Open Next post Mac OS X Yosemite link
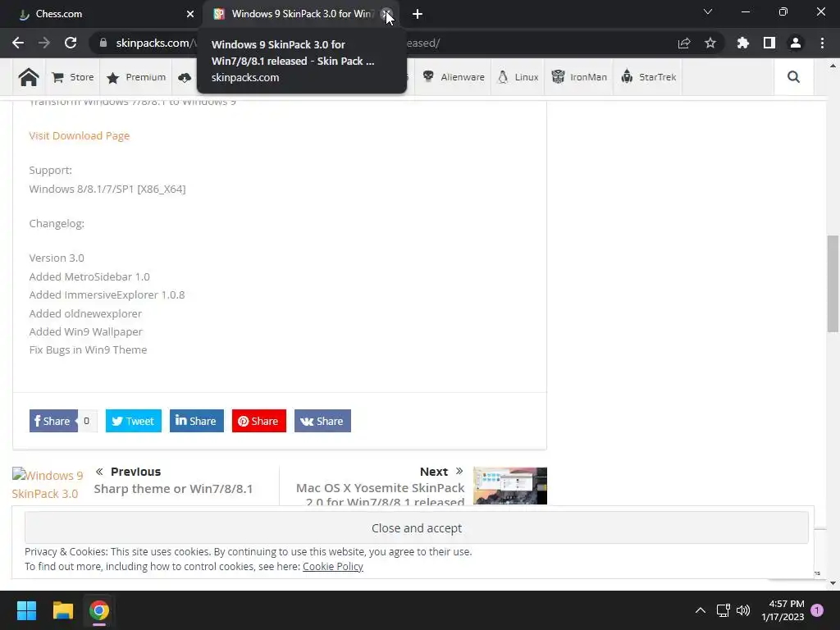This screenshot has height=630, width=840. click(x=381, y=495)
